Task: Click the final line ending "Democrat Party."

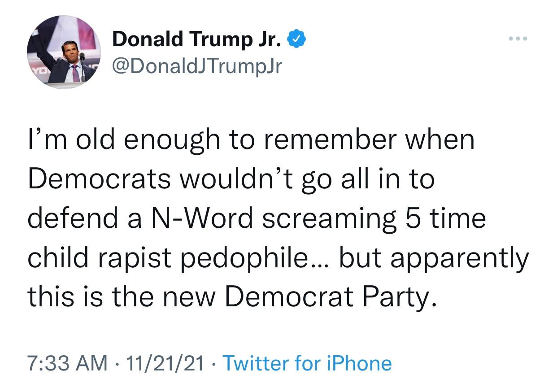Action: click(231, 297)
